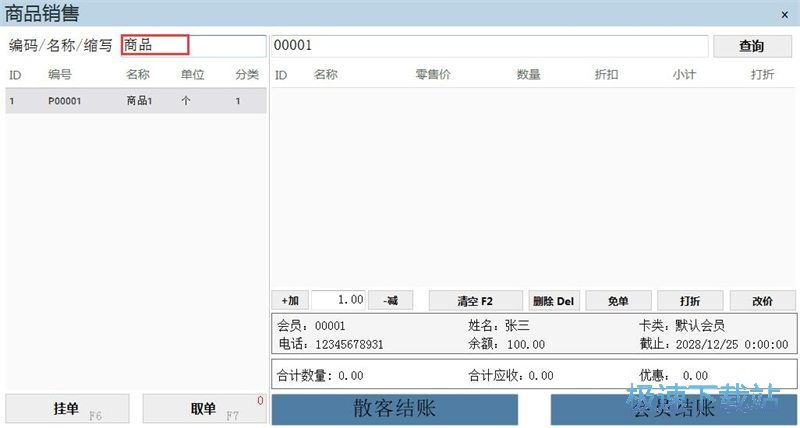Edit the quantity field showing 1.00
This screenshot has width=800, height=428.
coord(338,300)
